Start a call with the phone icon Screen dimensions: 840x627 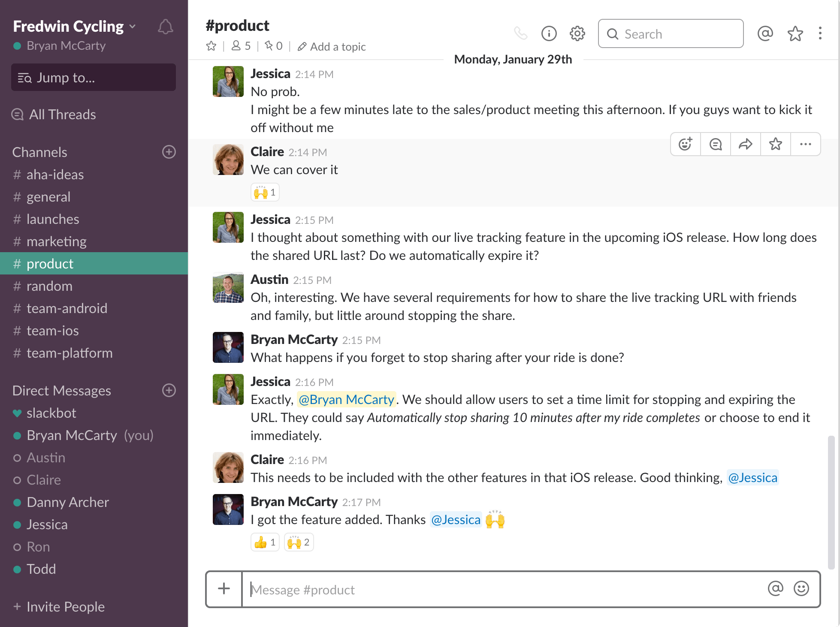521,33
